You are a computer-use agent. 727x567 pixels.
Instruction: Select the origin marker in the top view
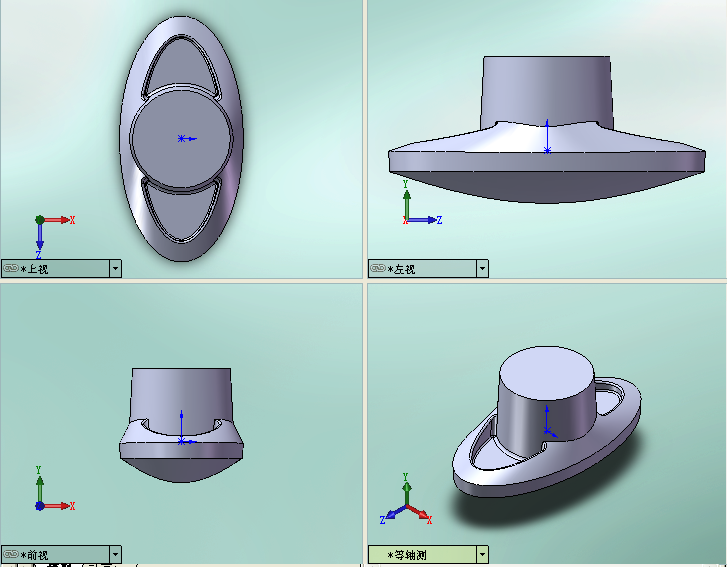pos(181,138)
